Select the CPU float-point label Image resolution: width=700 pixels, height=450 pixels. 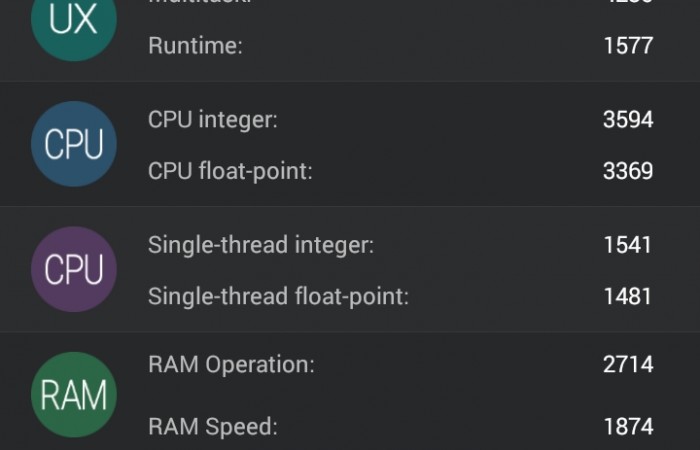230,171
